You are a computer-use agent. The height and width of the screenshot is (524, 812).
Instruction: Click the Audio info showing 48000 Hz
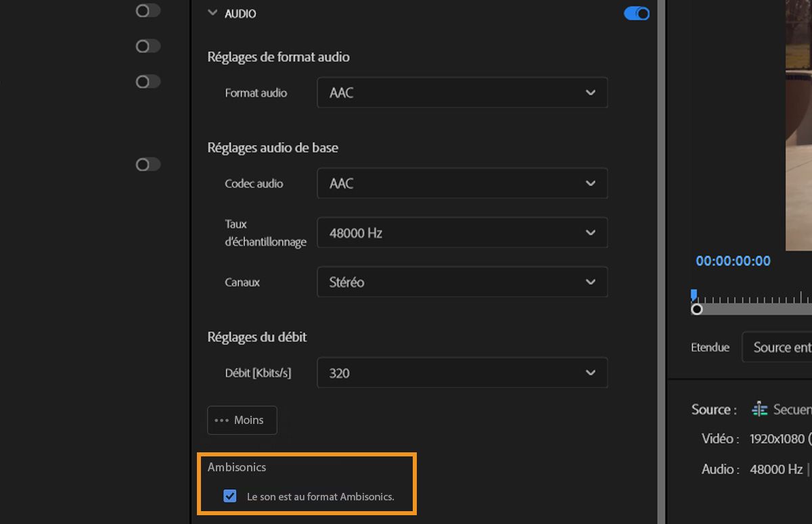[775, 469]
